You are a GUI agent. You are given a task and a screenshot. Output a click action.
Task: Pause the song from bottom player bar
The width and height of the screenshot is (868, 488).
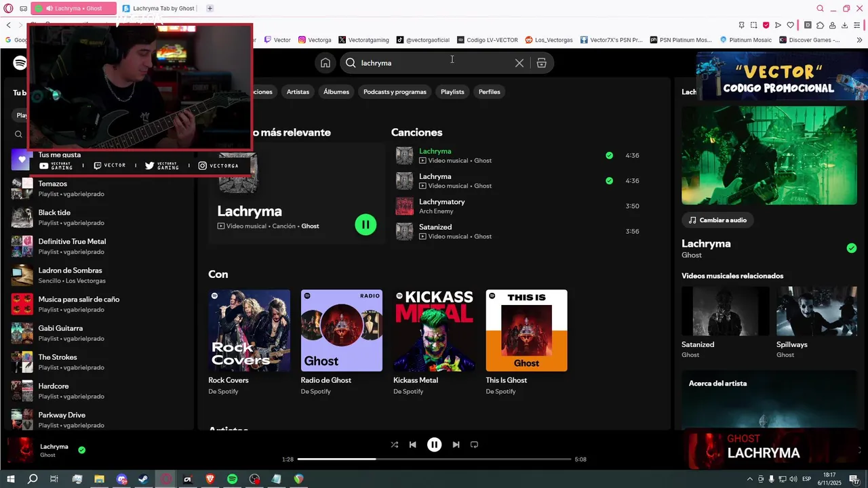pos(434,445)
